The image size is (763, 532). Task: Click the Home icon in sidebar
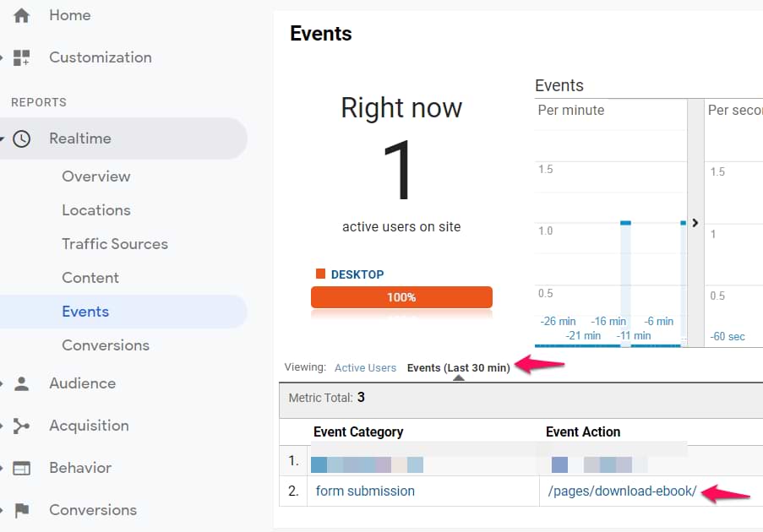(x=22, y=15)
